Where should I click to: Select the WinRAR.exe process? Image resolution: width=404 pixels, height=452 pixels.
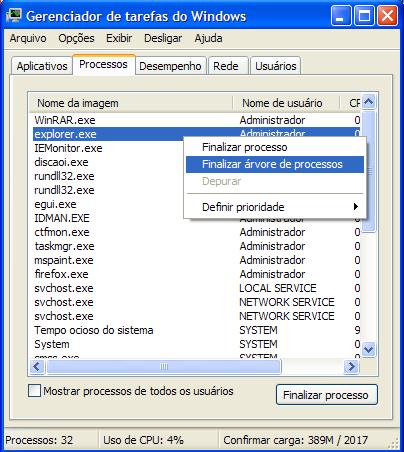click(196, 120)
